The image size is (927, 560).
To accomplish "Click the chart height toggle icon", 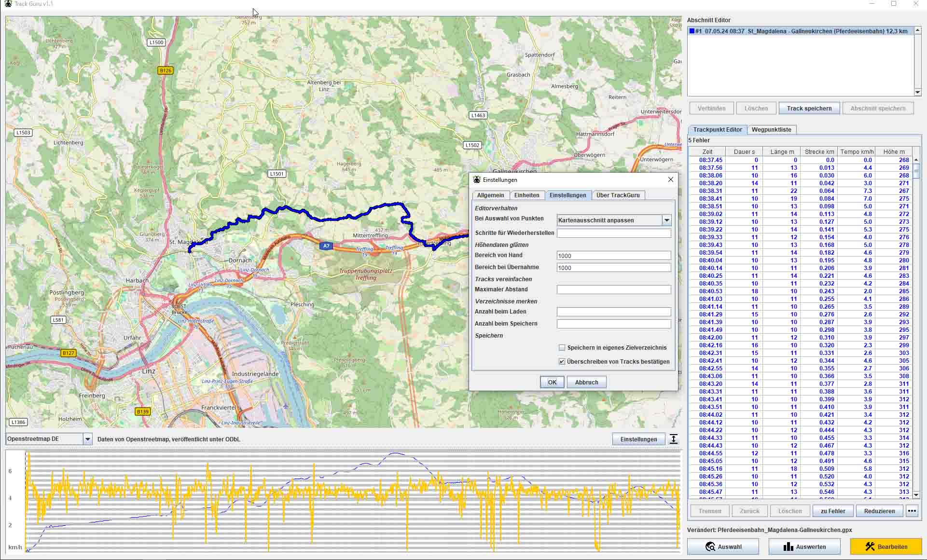I will point(674,439).
